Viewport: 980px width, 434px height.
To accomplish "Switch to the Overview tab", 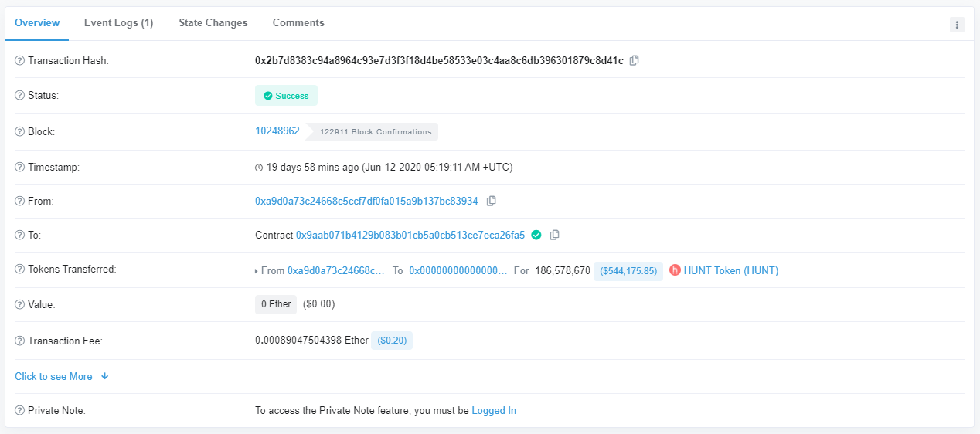I will tap(37, 23).
